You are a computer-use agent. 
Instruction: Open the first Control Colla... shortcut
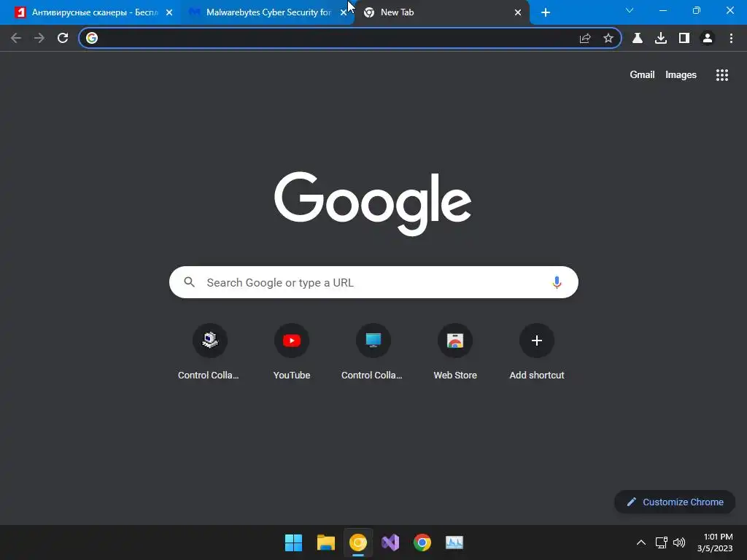click(x=209, y=351)
